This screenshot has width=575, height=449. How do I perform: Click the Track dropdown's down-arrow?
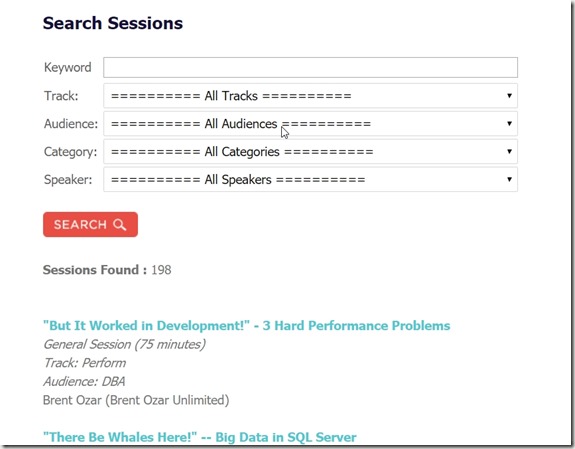click(x=509, y=96)
